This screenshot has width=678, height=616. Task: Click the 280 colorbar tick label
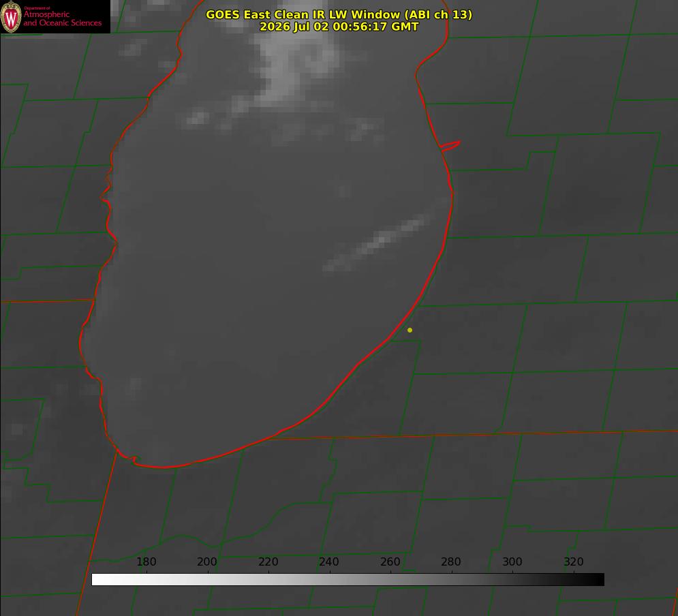point(451,561)
